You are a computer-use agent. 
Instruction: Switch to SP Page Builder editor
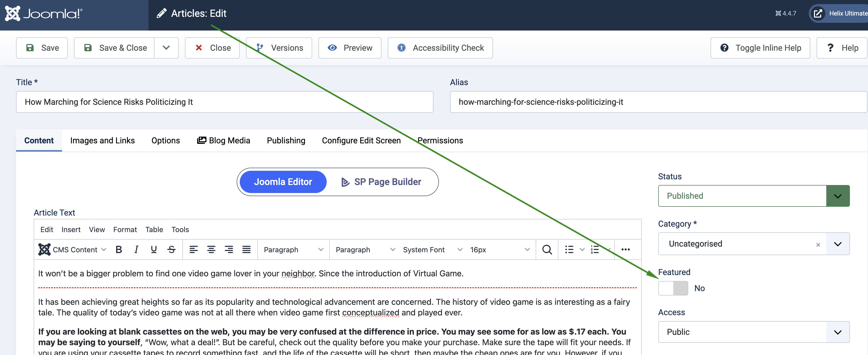pos(381,182)
